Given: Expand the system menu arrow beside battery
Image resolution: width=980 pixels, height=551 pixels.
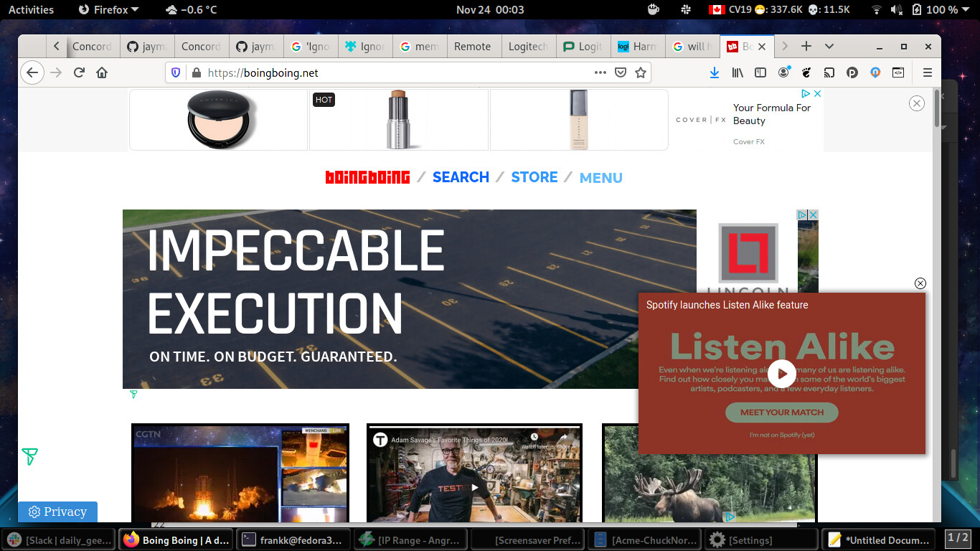Looking at the screenshot, I should (x=967, y=9).
